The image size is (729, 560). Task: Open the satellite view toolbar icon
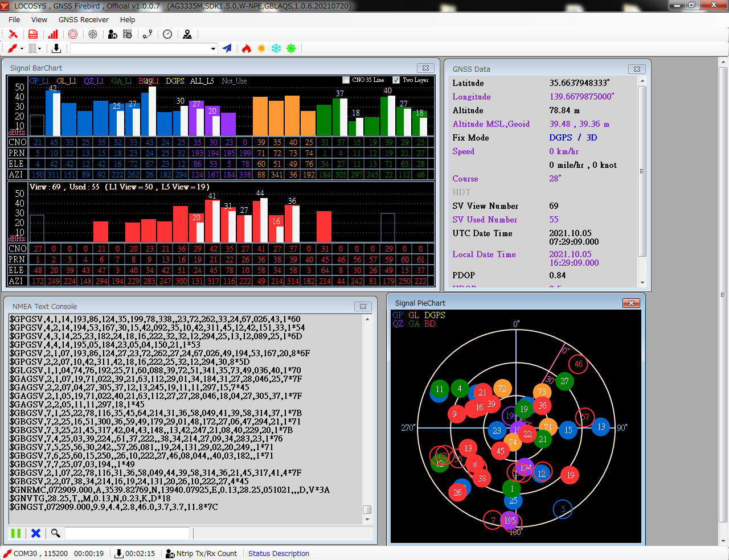click(x=13, y=34)
